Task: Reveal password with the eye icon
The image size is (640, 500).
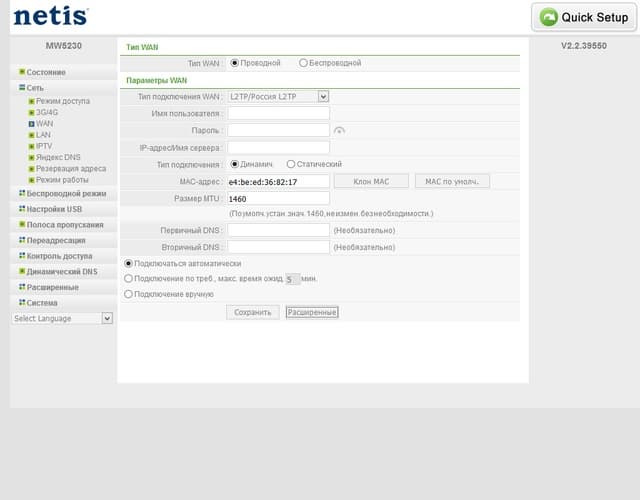Action: (x=339, y=131)
